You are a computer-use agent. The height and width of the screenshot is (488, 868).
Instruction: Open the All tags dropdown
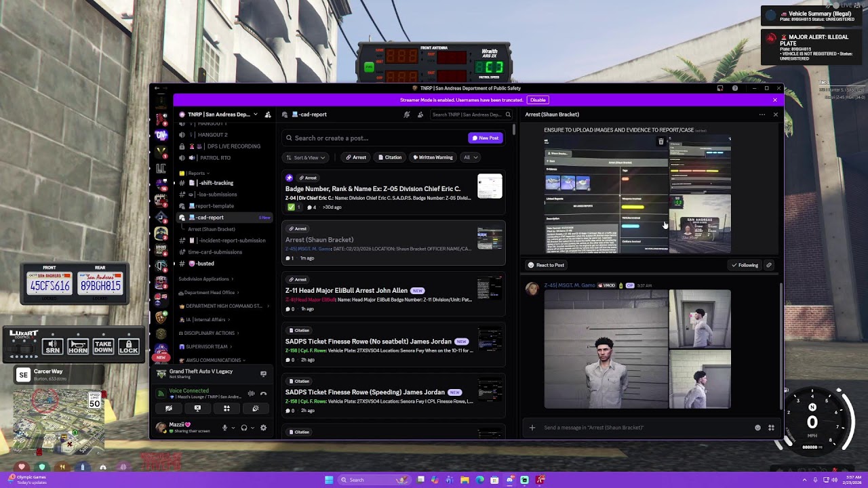(x=471, y=157)
